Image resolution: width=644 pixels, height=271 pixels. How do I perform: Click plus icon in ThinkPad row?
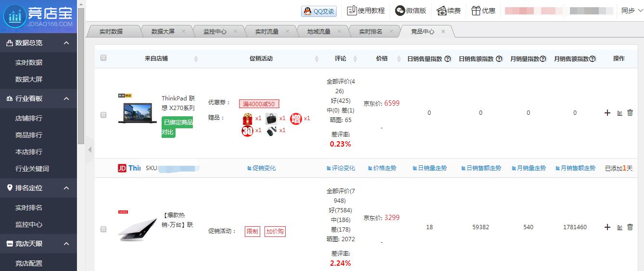coord(607,113)
